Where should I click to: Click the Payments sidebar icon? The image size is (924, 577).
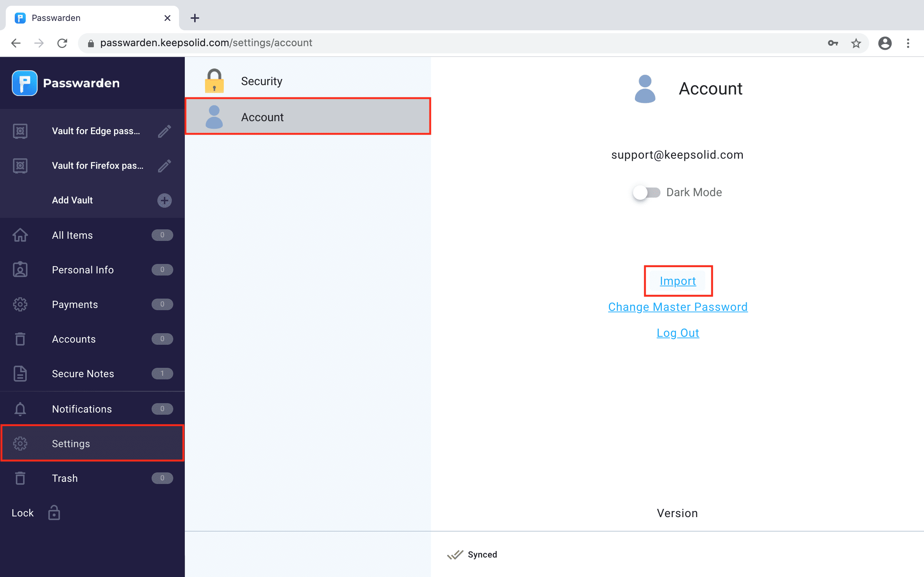(19, 304)
